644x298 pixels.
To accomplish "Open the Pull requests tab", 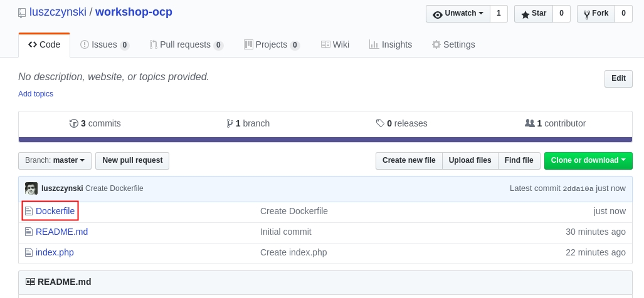I will (x=186, y=44).
